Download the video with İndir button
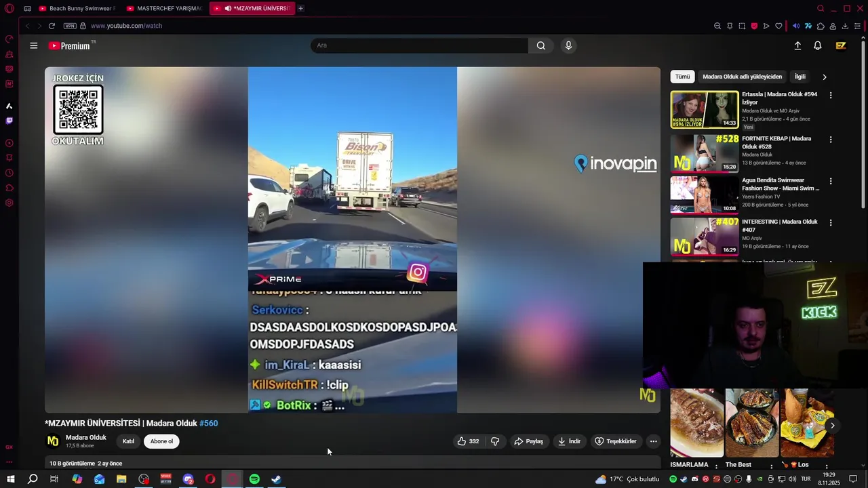The width and height of the screenshot is (868, 488). tap(570, 441)
